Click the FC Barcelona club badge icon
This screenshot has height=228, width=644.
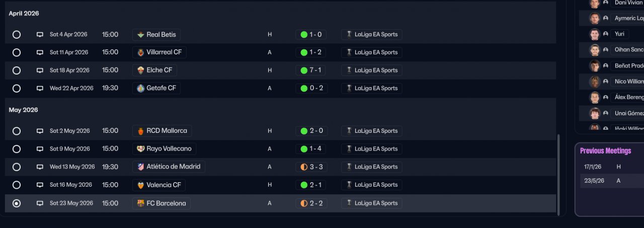coord(141,203)
